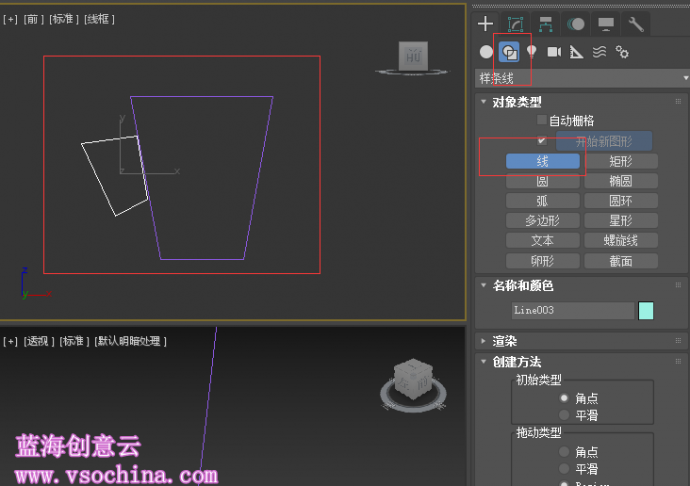Open the object color swatch
This screenshot has width=690, height=486.
pos(646,310)
